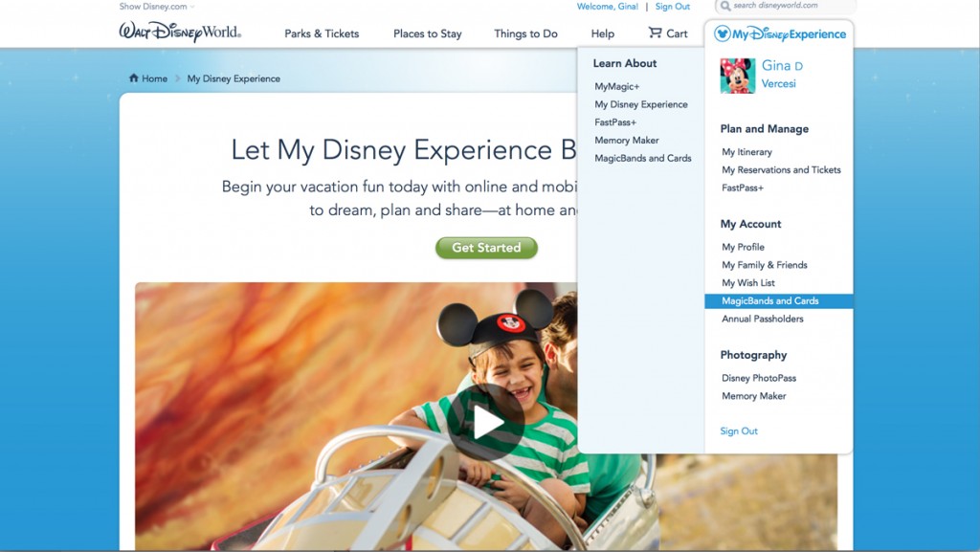Click the Walt Disney World logo

180,32
